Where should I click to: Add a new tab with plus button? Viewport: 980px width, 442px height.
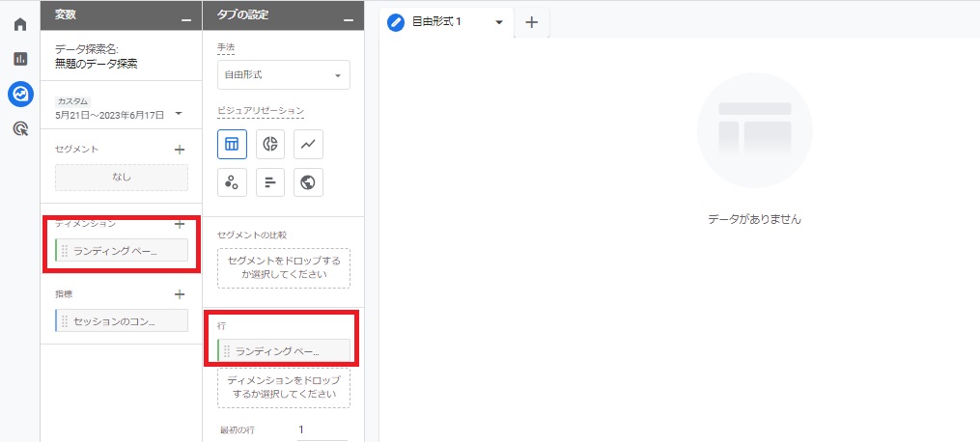click(531, 22)
